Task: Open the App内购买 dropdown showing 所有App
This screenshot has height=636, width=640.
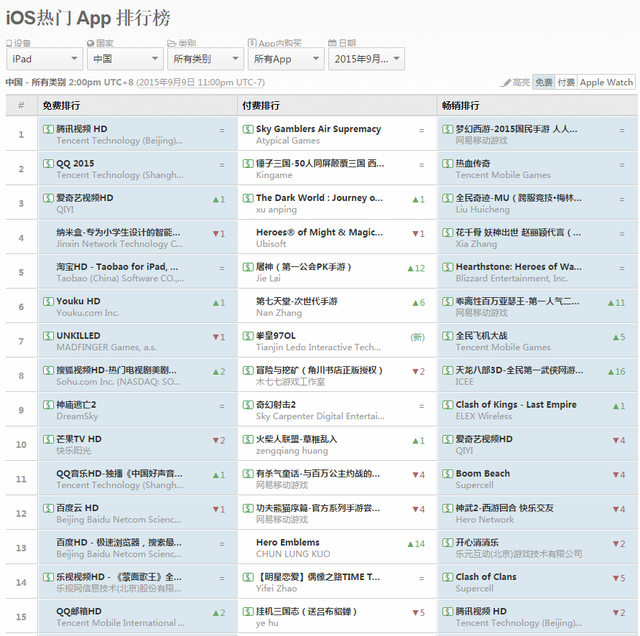Action: tap(285, 59)
